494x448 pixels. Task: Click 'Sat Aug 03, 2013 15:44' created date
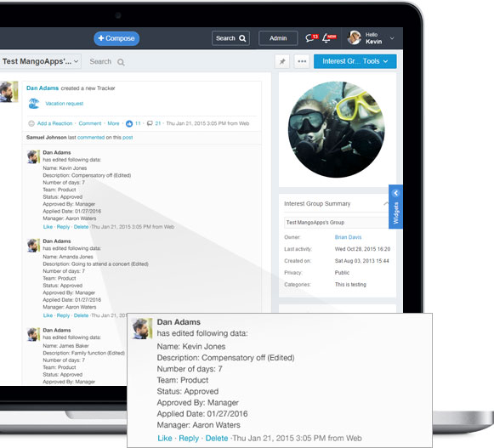tap(361, 261)
